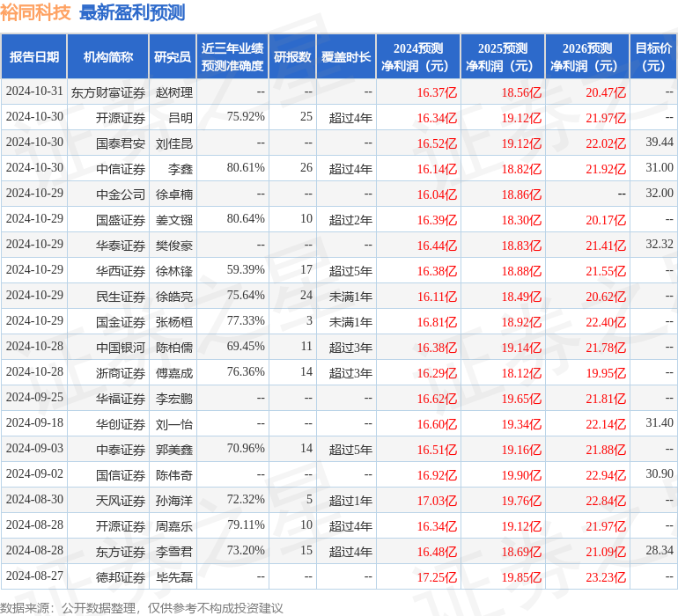This screenshot has height=616, width=678.
Task: Click the 最新盈利预测 heading
Action: 132,12
